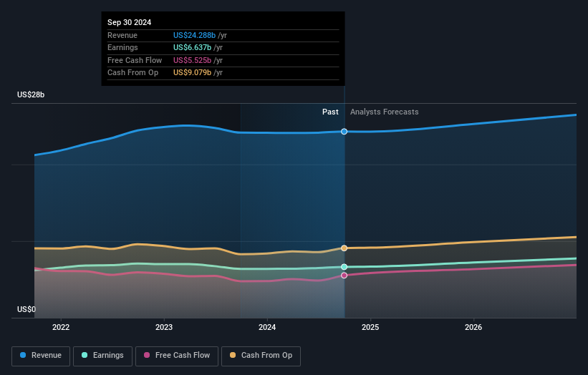Select the Cash From Op data point marker

(344, 248)
